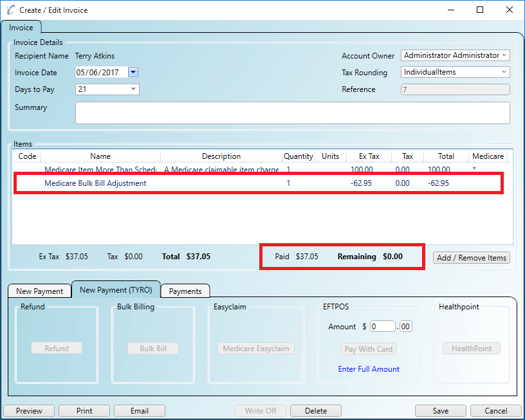Open the Account Owner dropdown
Screen dimensions: 525x420
tap(504, 55)
